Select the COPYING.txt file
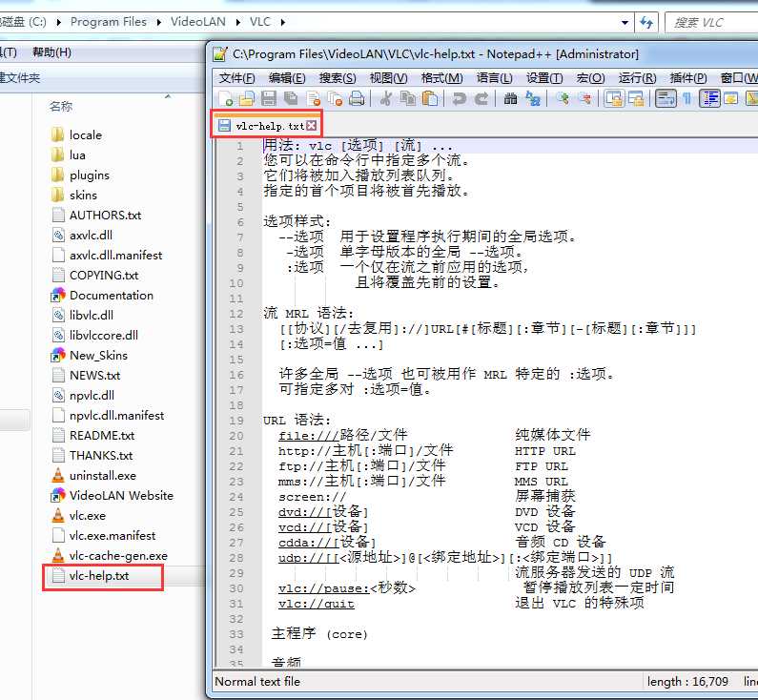 click(94, 275)
